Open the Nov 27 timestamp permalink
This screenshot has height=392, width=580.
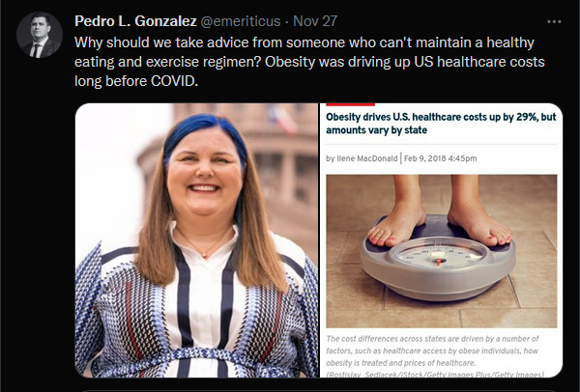click(x=315, y=21)
